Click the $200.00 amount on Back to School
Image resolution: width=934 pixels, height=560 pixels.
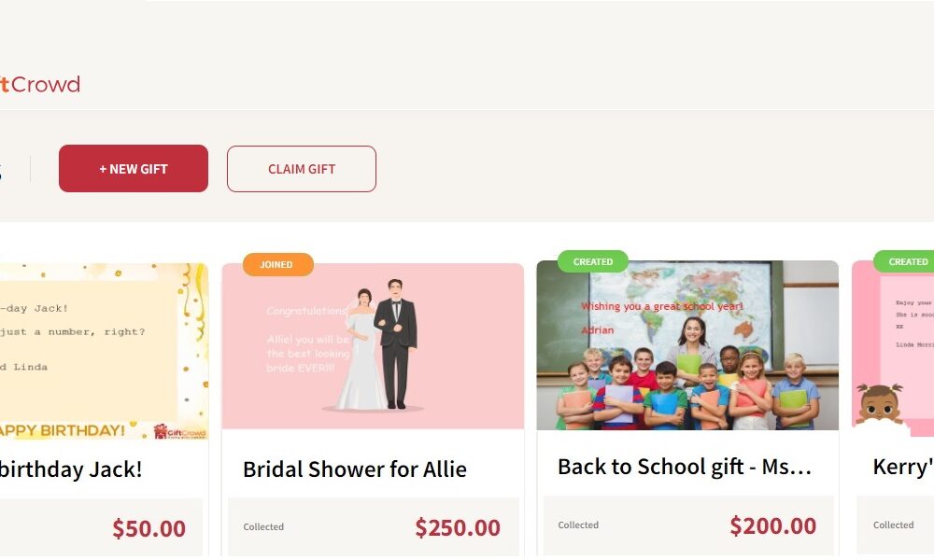point(772,525)
